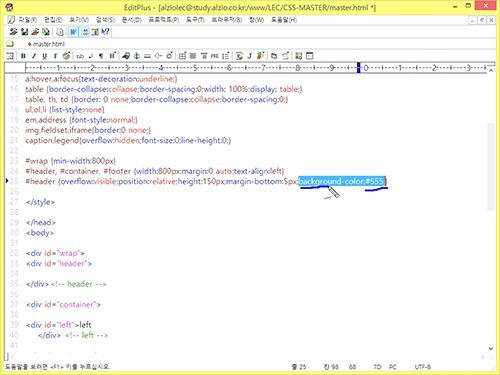Click the column ruler above the code
The height and width of the screenshot is (375, 500).
pyautogui.click(x=255, y=68)
